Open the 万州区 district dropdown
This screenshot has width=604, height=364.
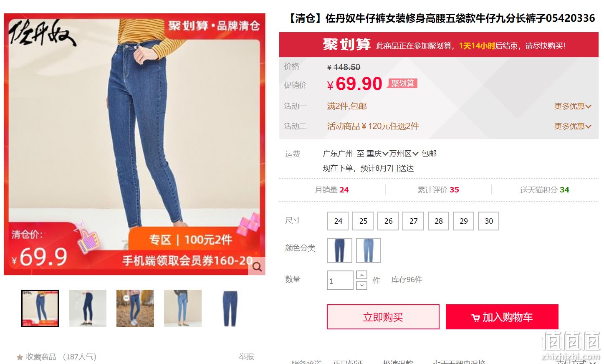click(x=404, y=154)
